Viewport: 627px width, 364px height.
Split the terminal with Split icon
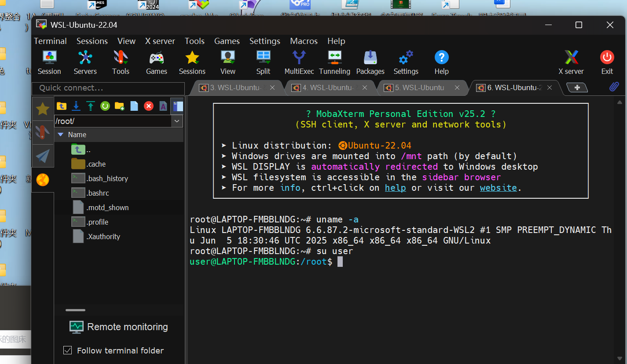[x=263, y=63]
